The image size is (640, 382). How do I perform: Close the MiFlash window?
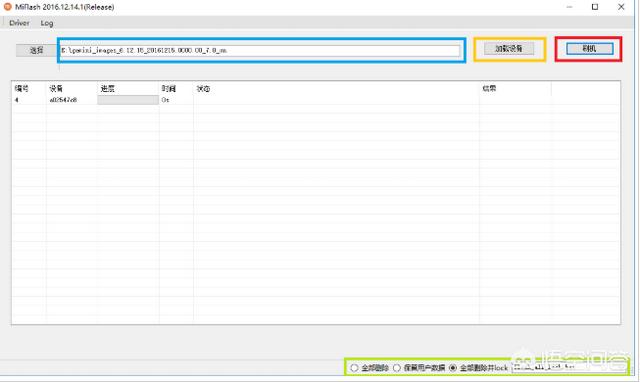(621, 7)
